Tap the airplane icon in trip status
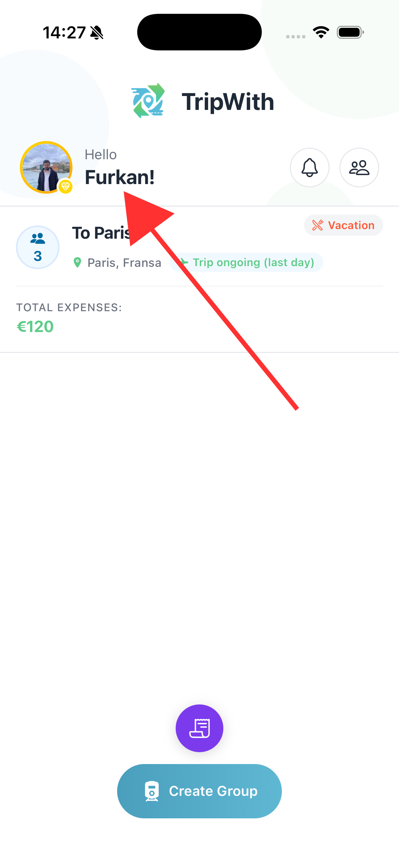 [184, 262]
